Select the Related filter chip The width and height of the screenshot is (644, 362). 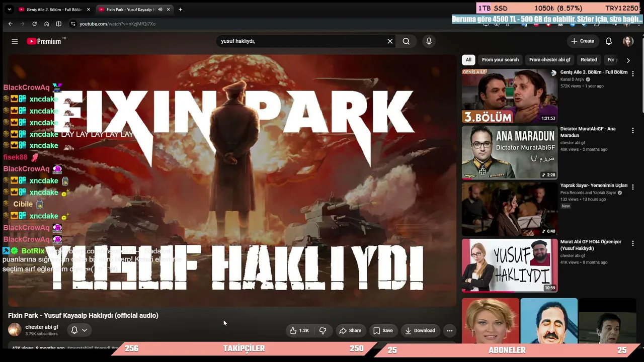[x=589, y=60]
